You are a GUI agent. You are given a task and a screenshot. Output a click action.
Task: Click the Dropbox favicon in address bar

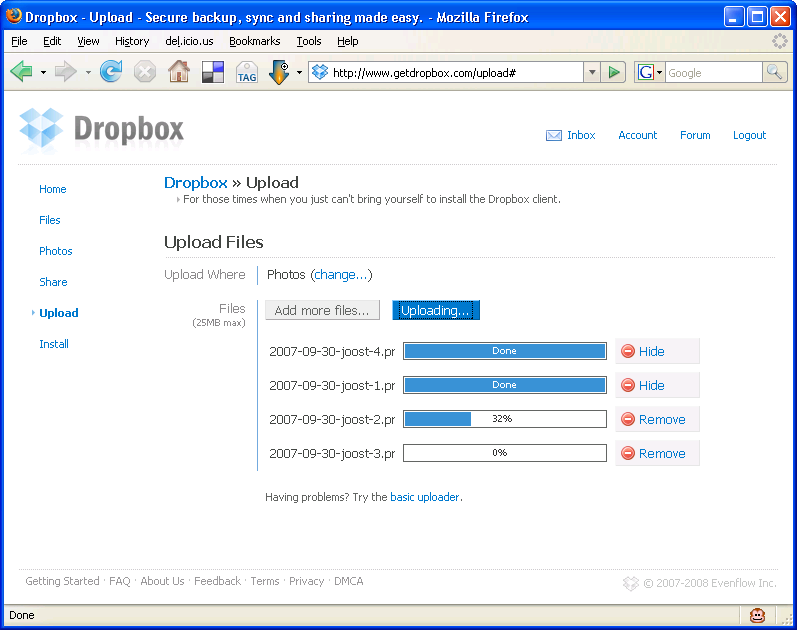click(320, 72)
